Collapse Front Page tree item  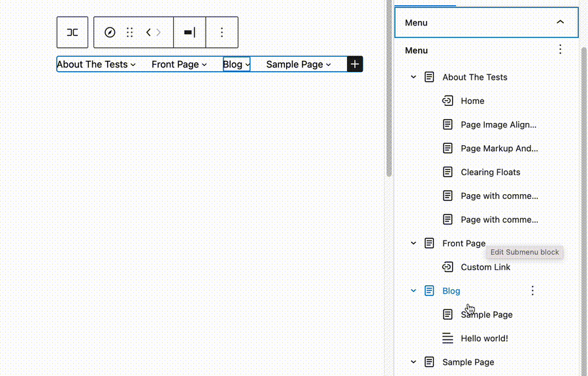coord(414,243)
